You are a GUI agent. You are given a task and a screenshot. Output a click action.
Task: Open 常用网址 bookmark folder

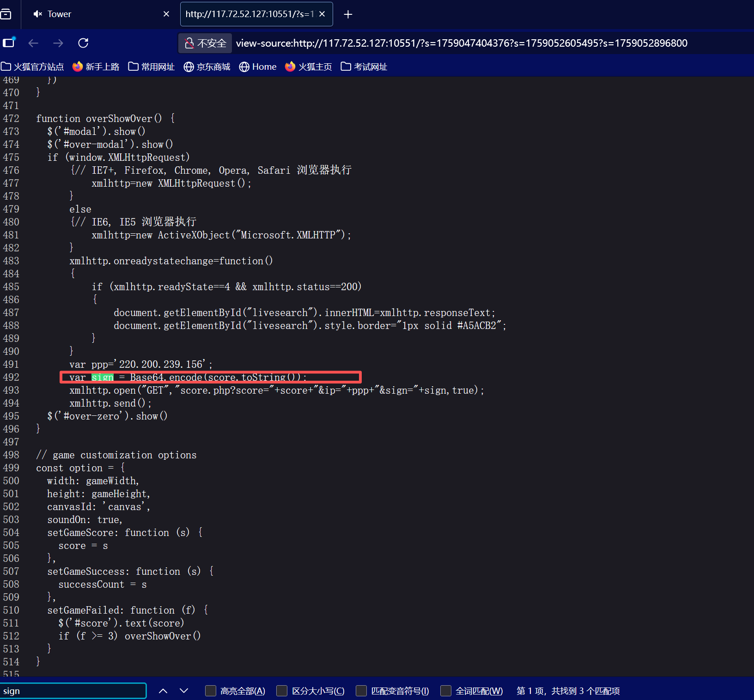(152, 67)
